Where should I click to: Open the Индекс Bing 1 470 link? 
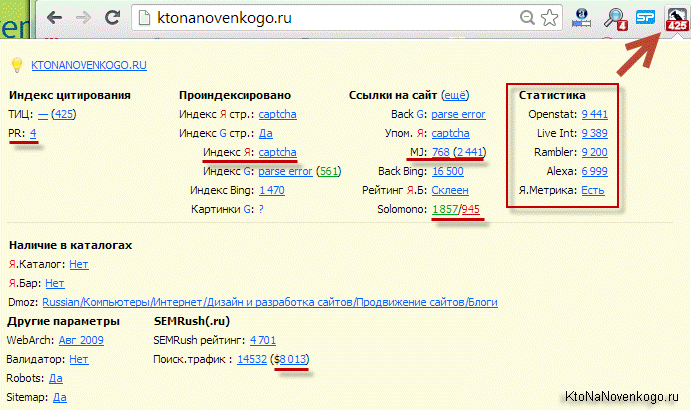click(x=272, y=190)
